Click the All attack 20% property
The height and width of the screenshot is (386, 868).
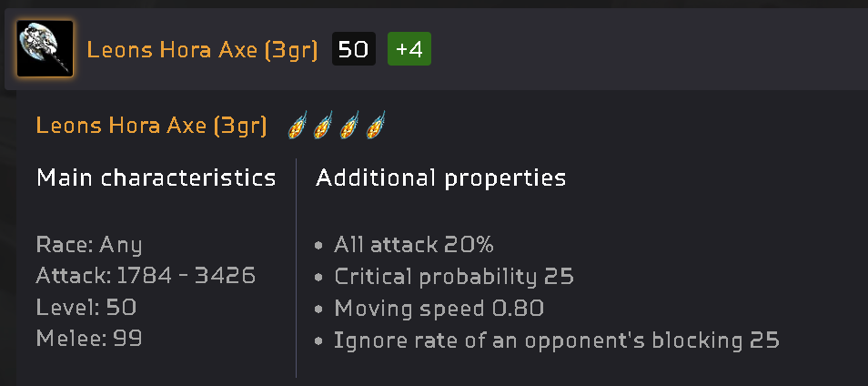(413, 245)
